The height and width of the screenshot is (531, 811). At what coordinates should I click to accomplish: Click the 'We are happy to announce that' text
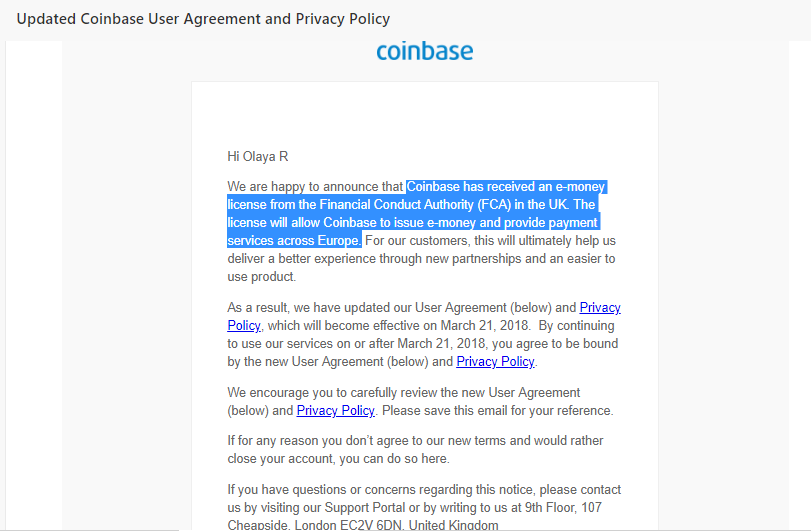[x=315, y=187]
